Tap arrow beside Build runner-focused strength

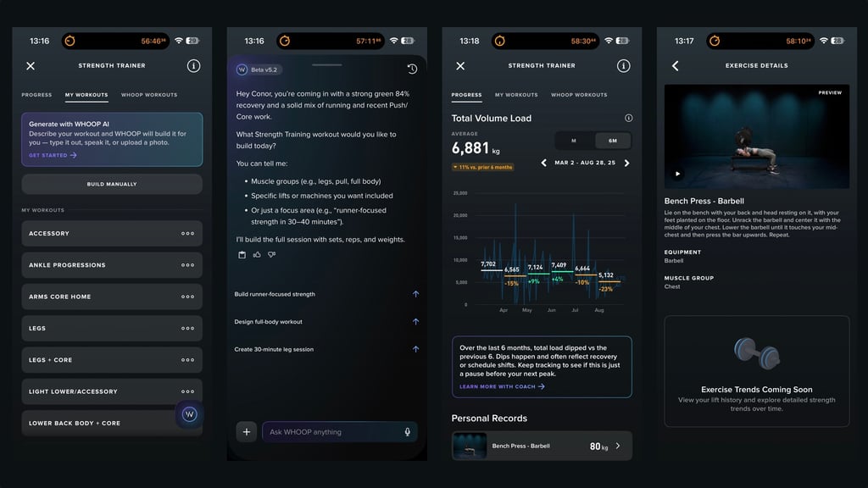click(415, 294)
